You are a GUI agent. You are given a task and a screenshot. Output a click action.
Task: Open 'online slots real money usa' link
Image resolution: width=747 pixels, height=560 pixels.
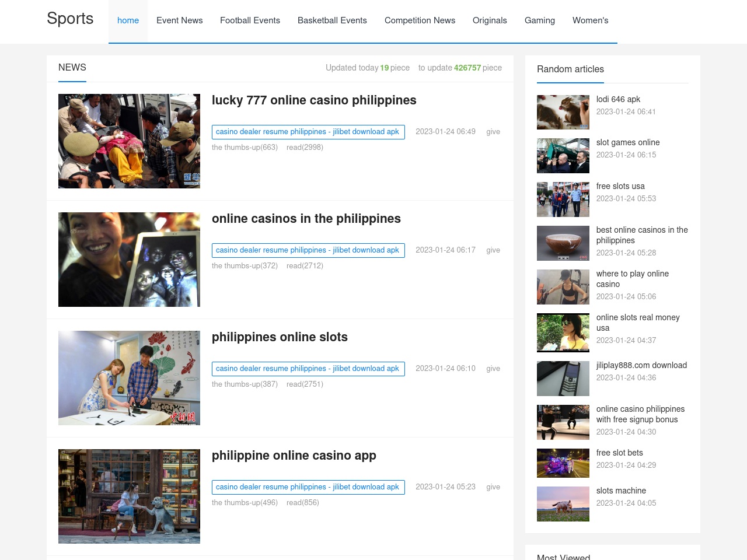click(x=638, y=323)
